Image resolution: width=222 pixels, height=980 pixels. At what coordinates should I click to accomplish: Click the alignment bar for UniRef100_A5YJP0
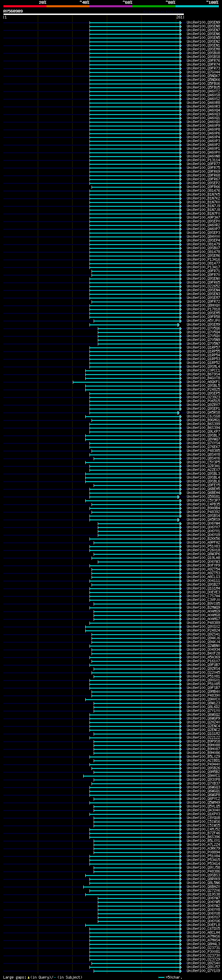coord(137,321)
